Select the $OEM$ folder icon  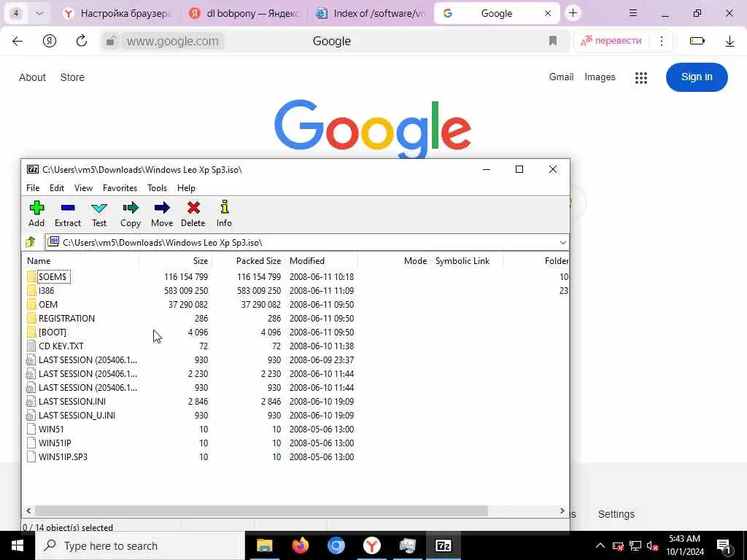(31, 276)
